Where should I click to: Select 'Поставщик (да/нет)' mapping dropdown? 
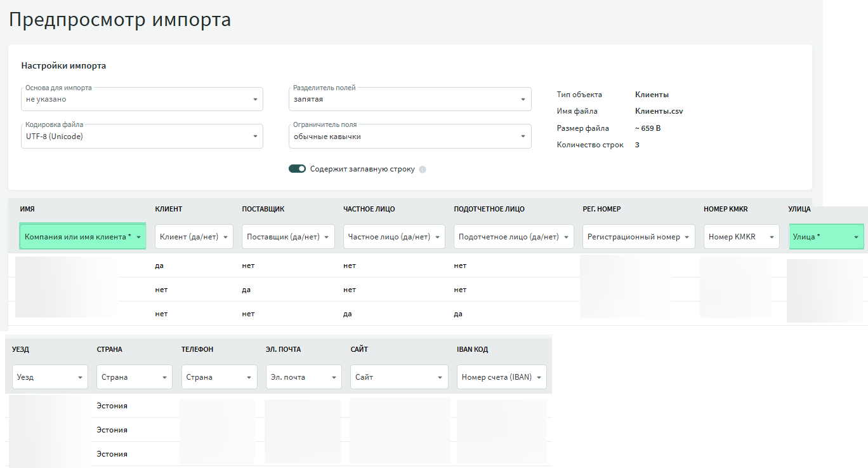[288, 236]
